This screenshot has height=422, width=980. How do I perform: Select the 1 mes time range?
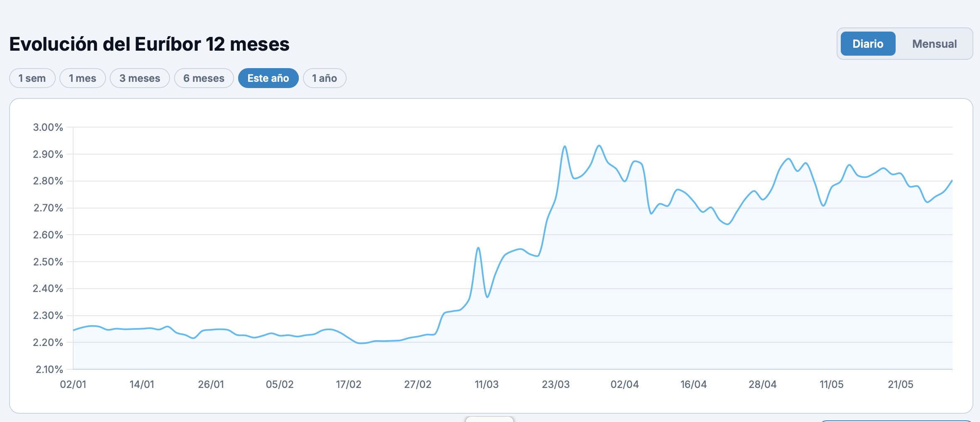83,78
